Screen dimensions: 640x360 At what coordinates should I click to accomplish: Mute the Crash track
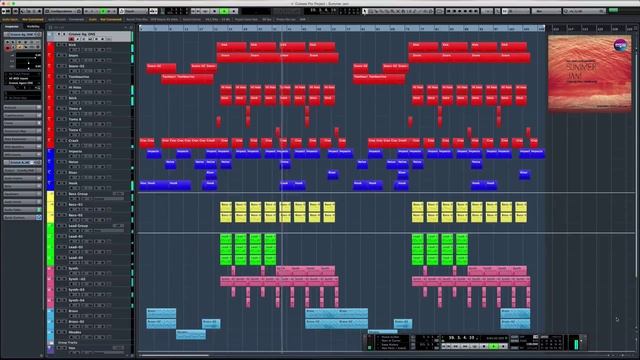point(59,140)
